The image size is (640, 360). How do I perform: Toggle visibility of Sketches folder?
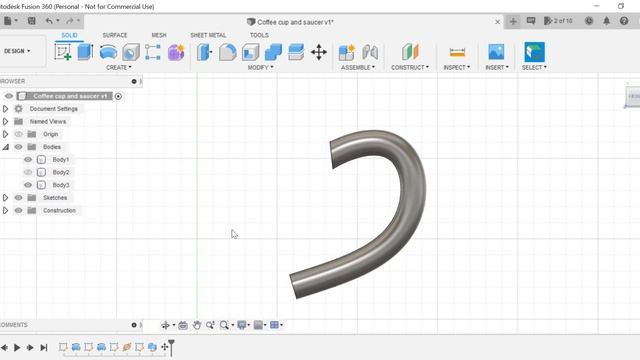18,198
